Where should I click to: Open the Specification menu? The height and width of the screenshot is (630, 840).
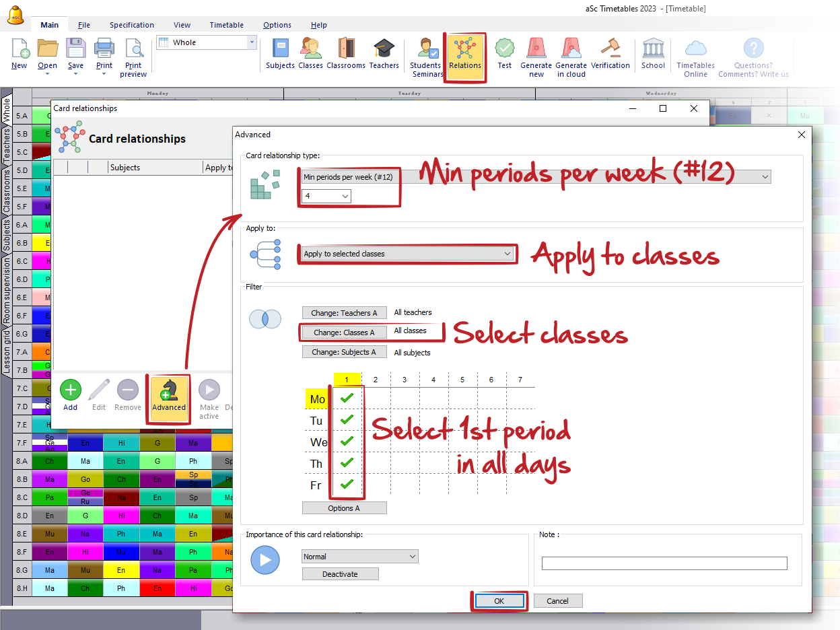132,25
